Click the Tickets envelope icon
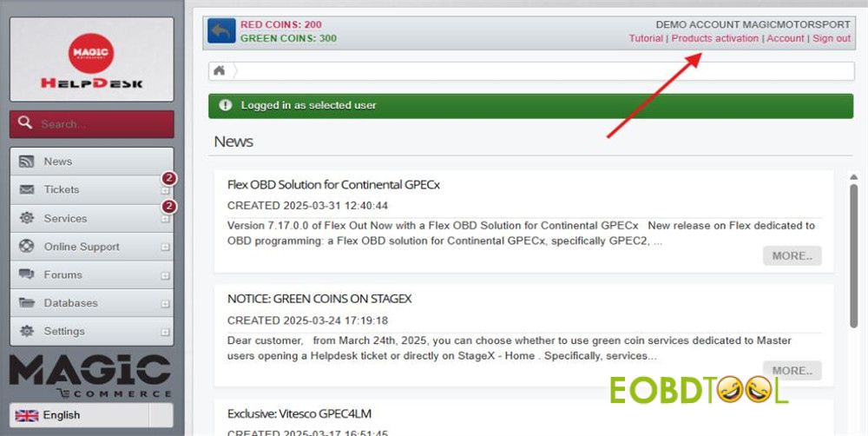 [26, 189]
